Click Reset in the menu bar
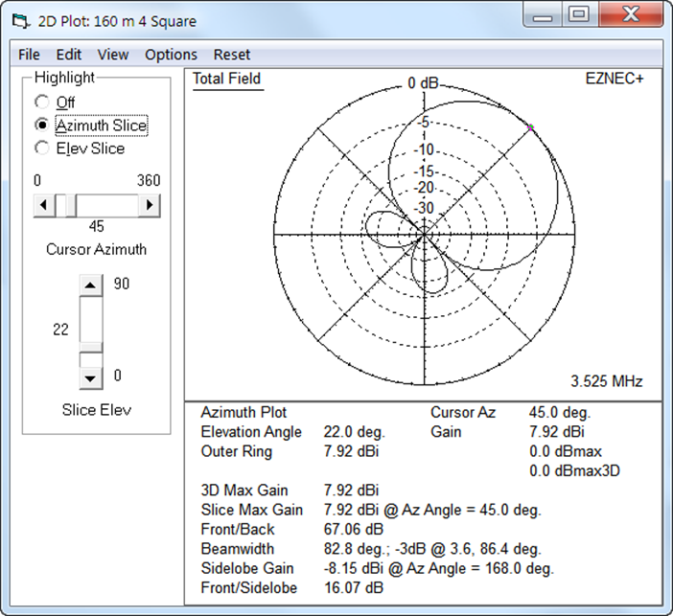The height and width of the screenshot is (616, 673). [232, 55]
